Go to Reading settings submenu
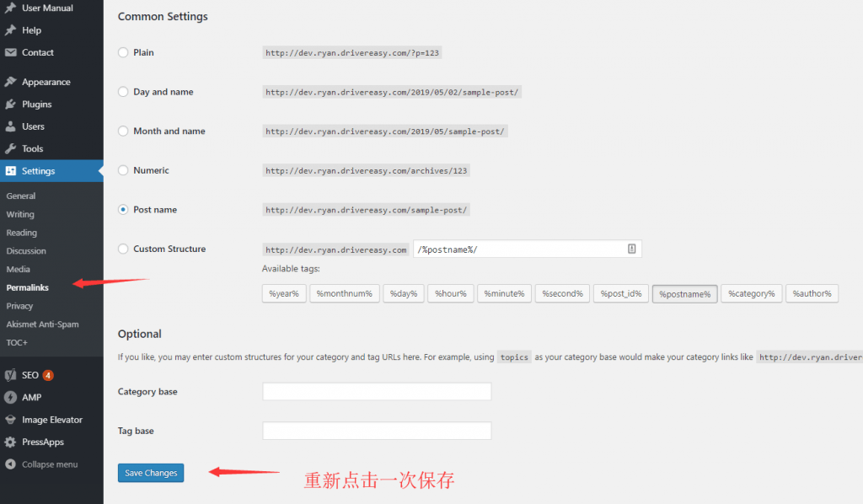 [x=21, y=233]
